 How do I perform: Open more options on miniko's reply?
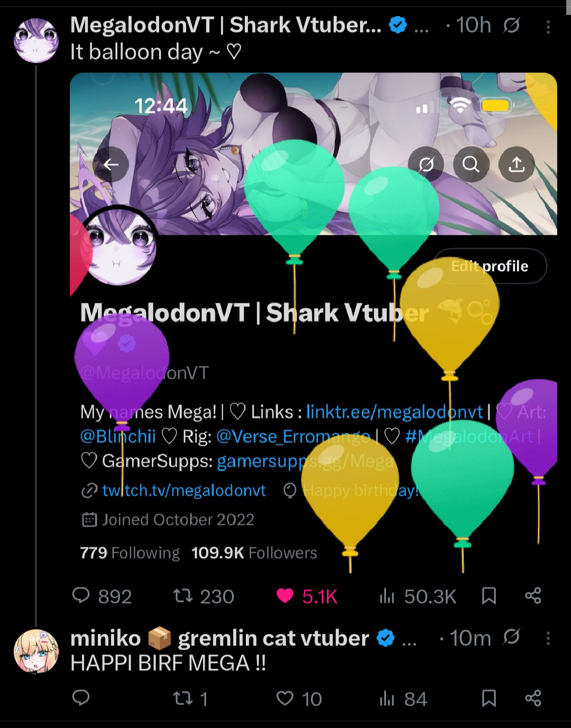(548, 638)
